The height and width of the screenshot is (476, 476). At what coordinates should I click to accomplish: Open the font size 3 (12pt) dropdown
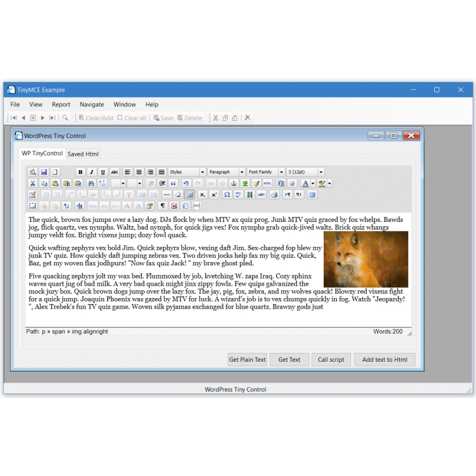point(305,171)
